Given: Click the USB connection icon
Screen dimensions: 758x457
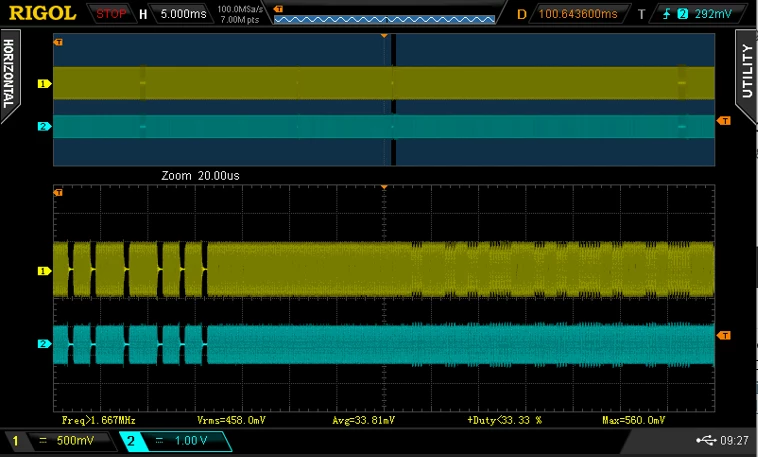Looking at the screenshot, I should coord(706,440).
